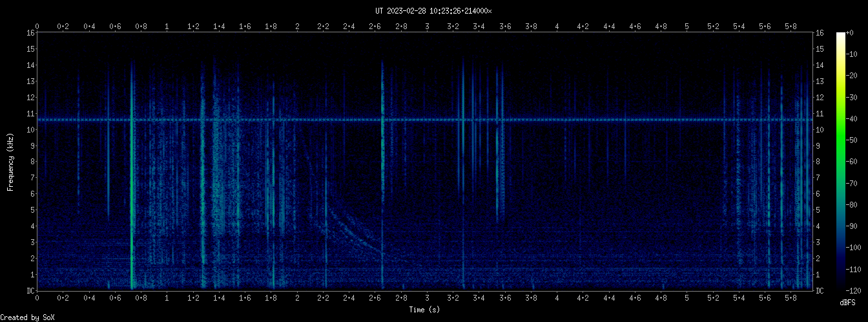Viewport: 868px width, 322px height.
Task: Click the 'dBFS' label under the color scale
Action: (x=848, y=302)
